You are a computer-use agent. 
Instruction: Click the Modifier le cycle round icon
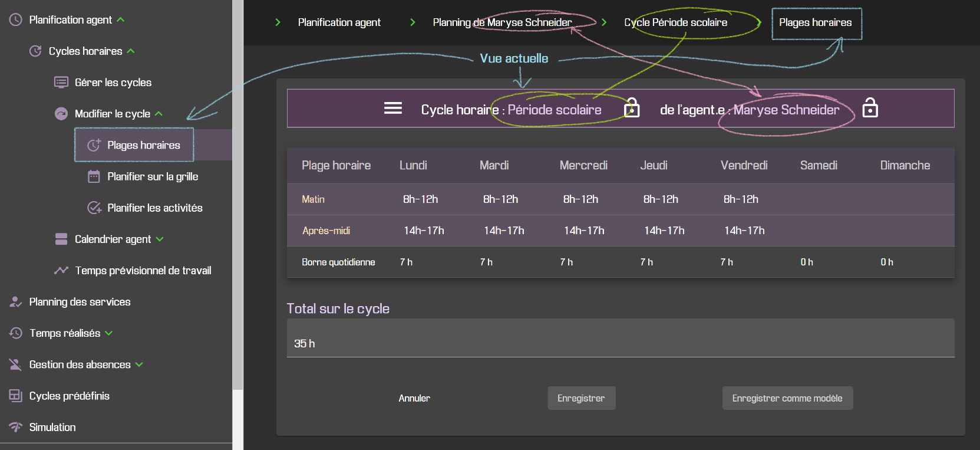point(61,114)
